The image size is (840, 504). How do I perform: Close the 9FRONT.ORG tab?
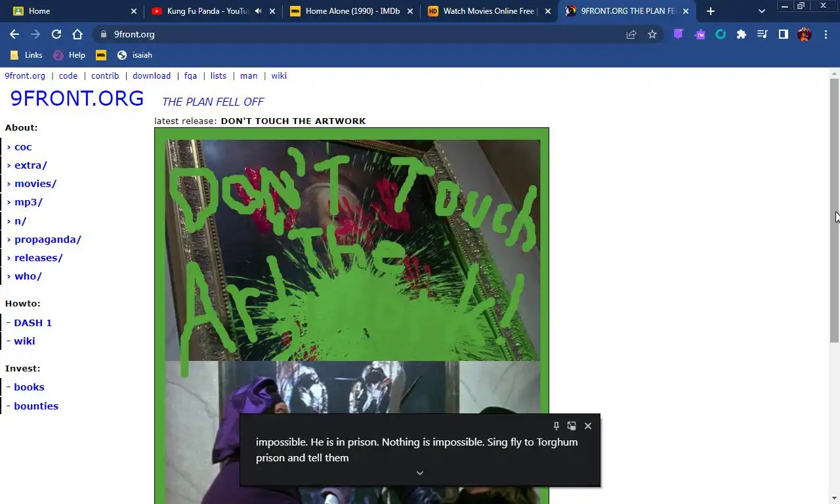(x=686, y=11)
